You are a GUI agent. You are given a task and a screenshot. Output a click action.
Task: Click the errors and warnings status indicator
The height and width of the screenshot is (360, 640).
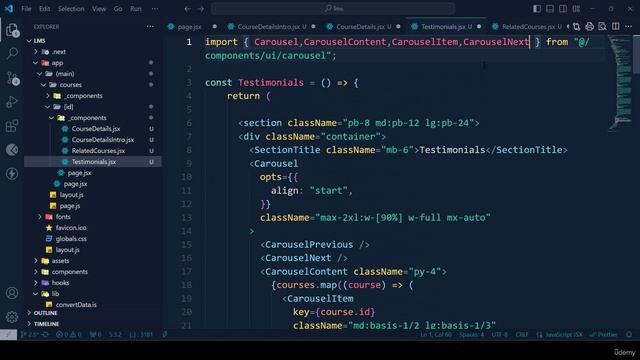pyautogui.click(x=69, y=335)
